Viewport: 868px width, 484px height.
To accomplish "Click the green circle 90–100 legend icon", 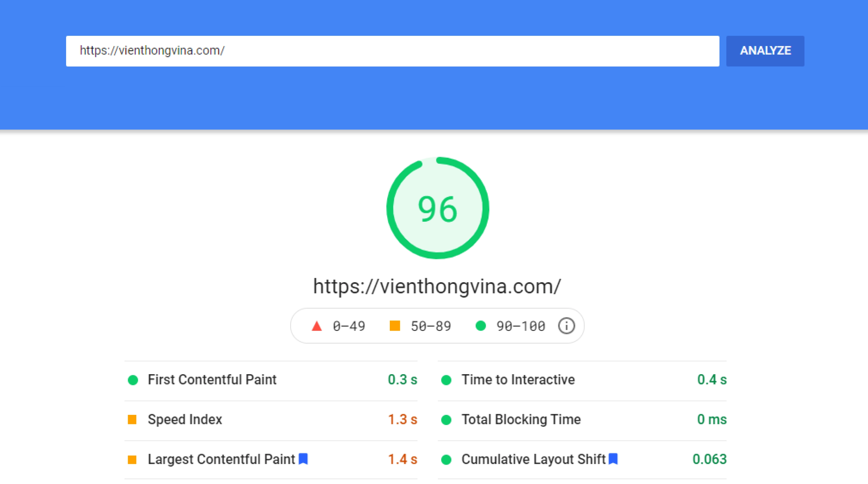I will click(480, 326).
